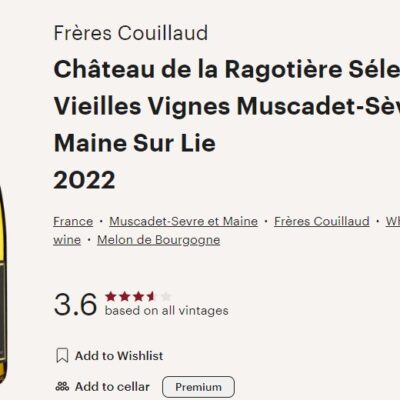Open the Muscadet-Sevre et Maine region link
400x400 pixels.
click(x=183, y=221)
